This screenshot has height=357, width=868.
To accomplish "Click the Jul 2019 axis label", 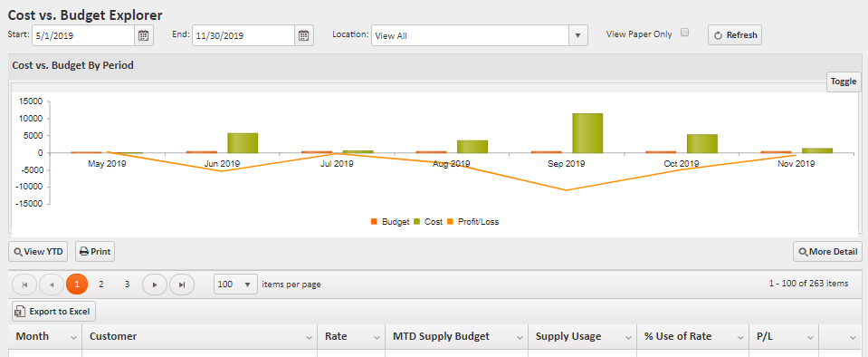I will tap(337, 164).
